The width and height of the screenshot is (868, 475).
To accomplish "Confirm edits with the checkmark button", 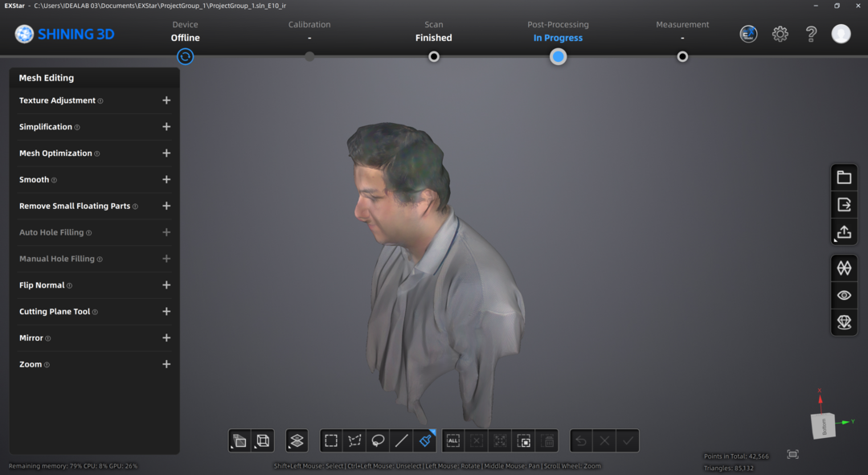I will (627, 440).
